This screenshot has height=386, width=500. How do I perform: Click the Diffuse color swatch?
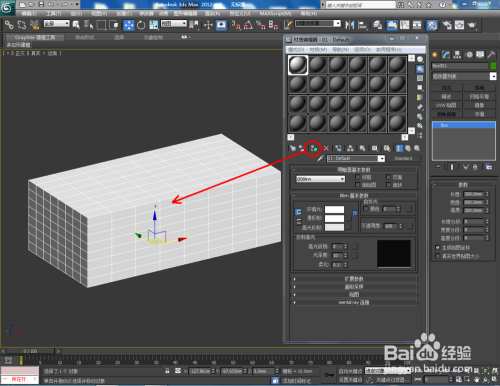(x=334, y=218)
